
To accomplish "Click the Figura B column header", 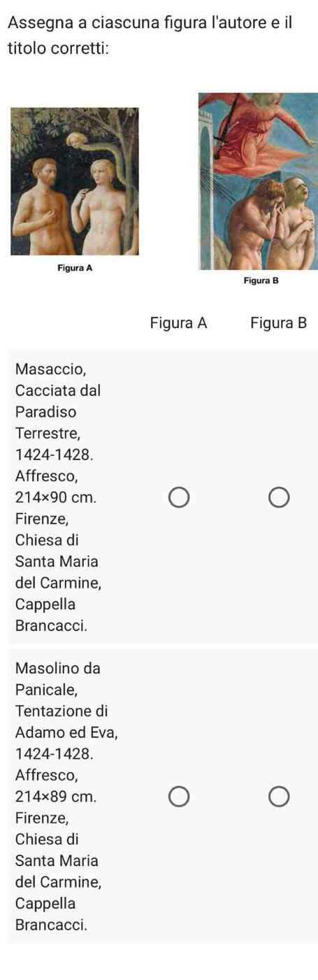I will pyautogui.click(x=278, y=323).
